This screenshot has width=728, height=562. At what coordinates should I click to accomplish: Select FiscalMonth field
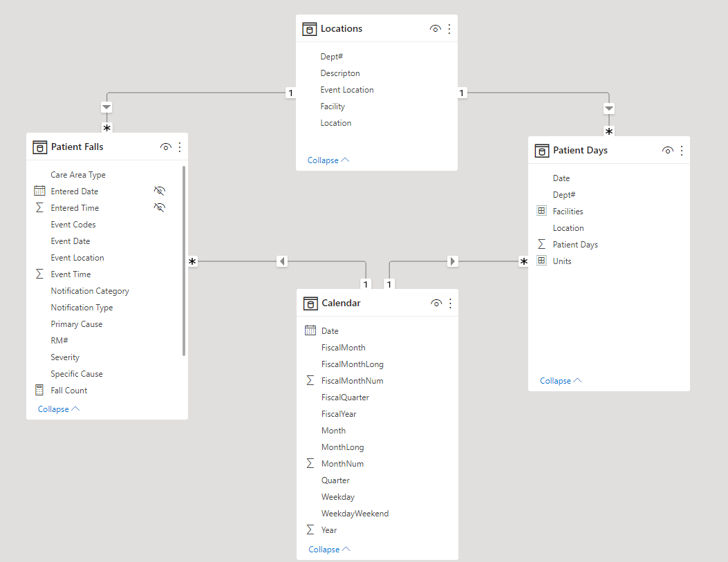tap(343, 348)
